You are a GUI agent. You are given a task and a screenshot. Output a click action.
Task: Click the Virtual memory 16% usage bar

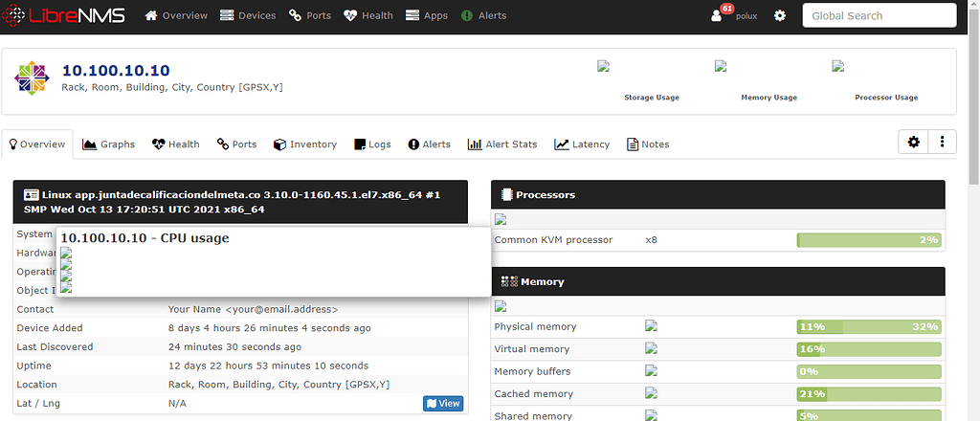click(x=869, y=349)
